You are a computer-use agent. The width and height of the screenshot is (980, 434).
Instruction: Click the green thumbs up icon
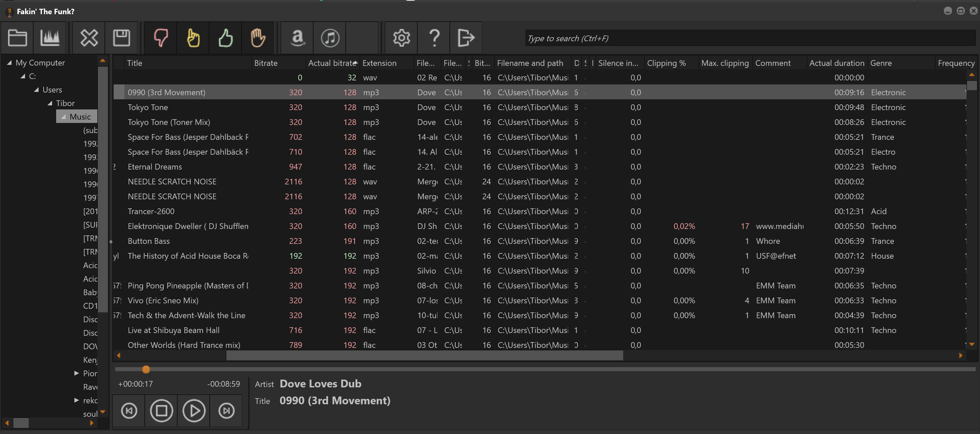coord(226,38)
